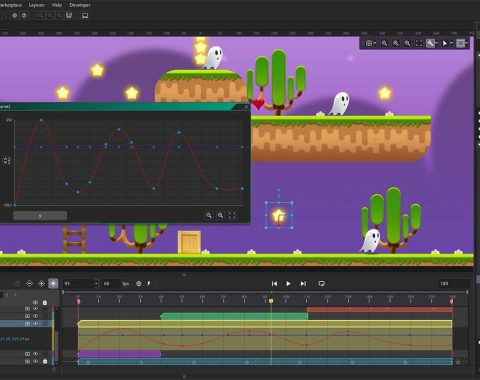The image size is (480, 380).
Task: Click the first zoom magnifier in viewport toolbar
Action: click(384, 43)
